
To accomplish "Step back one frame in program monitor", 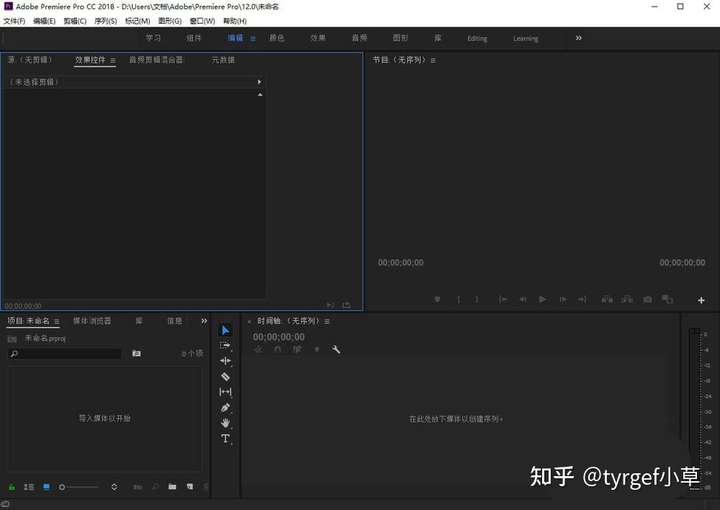I will (x=523, y=300).
